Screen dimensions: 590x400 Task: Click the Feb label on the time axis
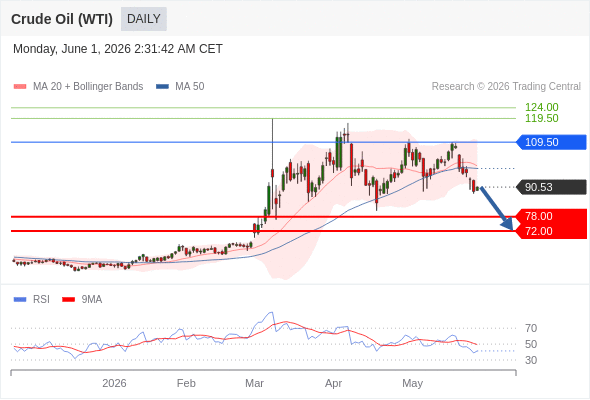186,383
